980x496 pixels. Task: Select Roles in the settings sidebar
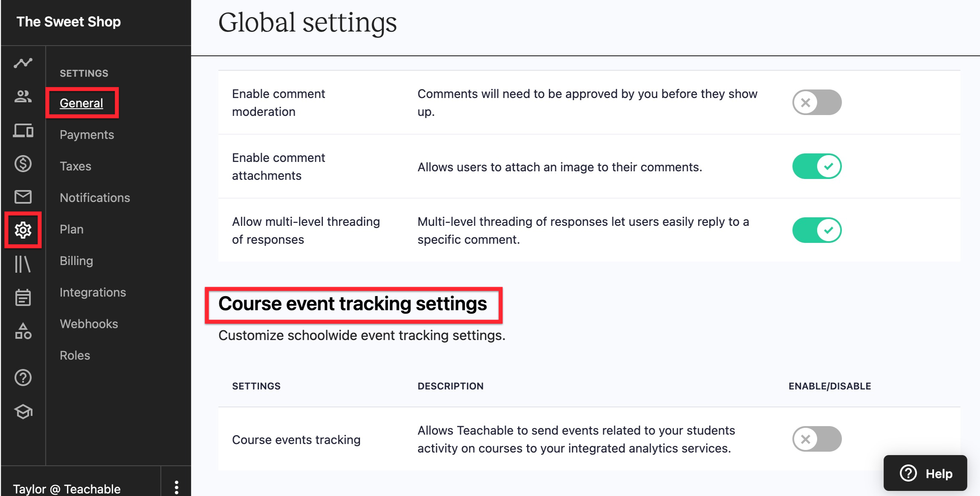(75, 355)
